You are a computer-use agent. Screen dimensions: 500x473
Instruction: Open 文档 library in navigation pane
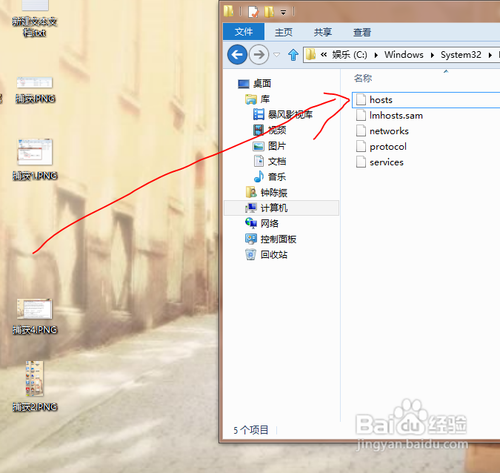click(x=269, y=161)
